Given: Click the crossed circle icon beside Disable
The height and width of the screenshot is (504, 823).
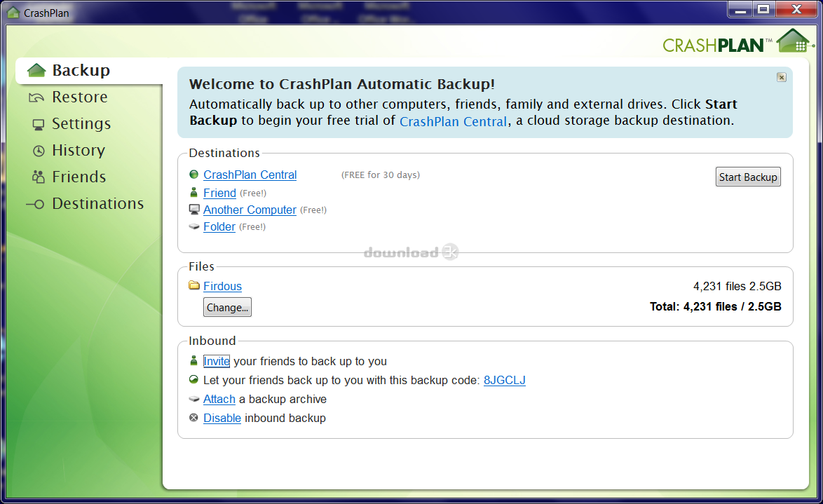Looking at the screenshot, I should [x=193, y=418].
